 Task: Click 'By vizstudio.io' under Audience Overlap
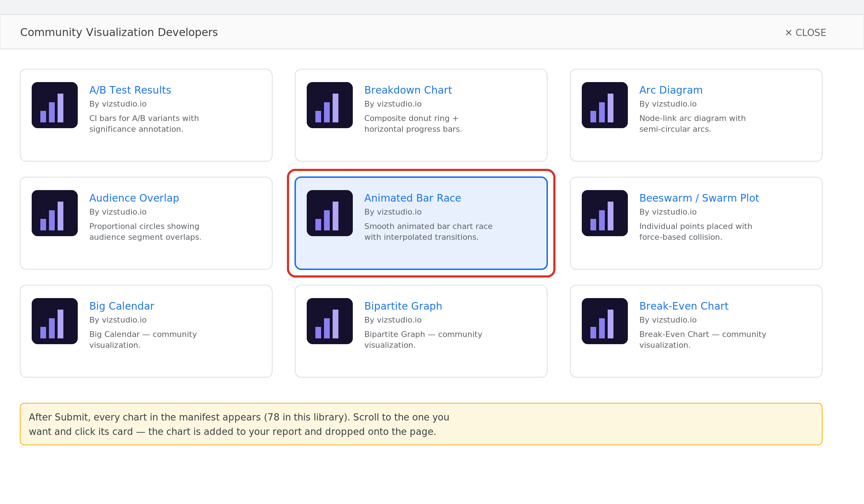tap(118, 212)
